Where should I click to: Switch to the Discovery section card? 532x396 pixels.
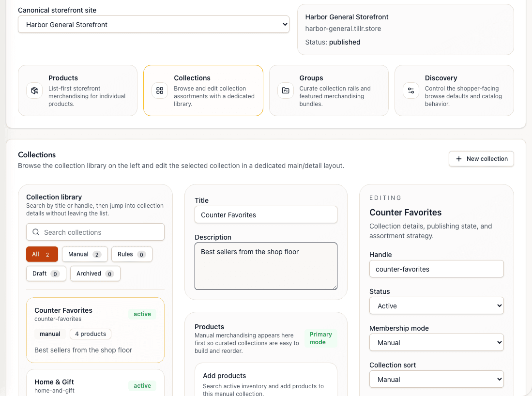coord(454,91)
